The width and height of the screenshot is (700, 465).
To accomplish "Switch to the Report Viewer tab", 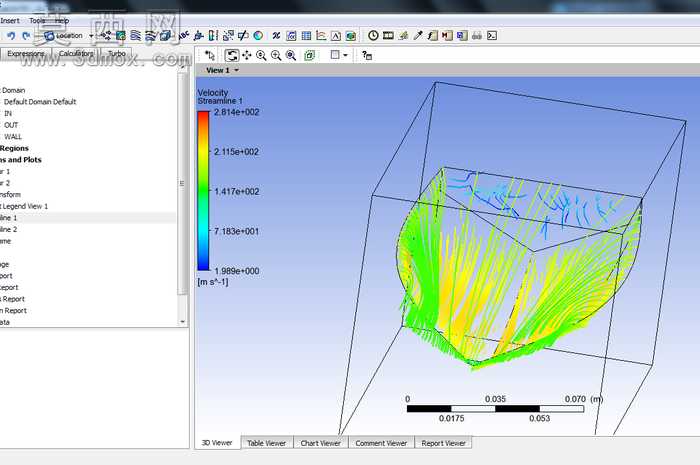I will (x=443, y=443).
